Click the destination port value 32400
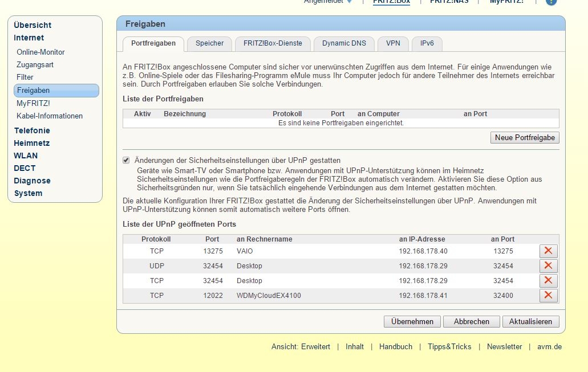This screenshot has width=588, height=372. pyautogui.click(x=503, y=296)
